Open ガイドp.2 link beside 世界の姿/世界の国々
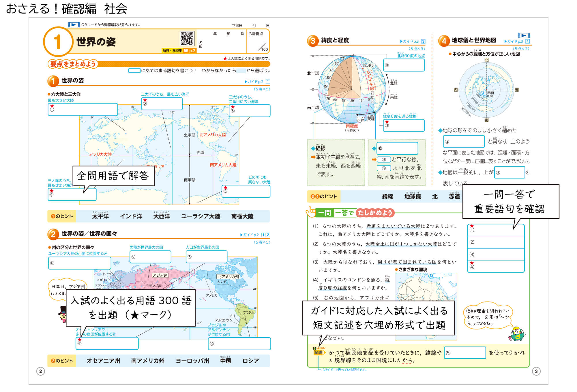Image resolution: width=577 pixels, height=392 pixels. 255,235
